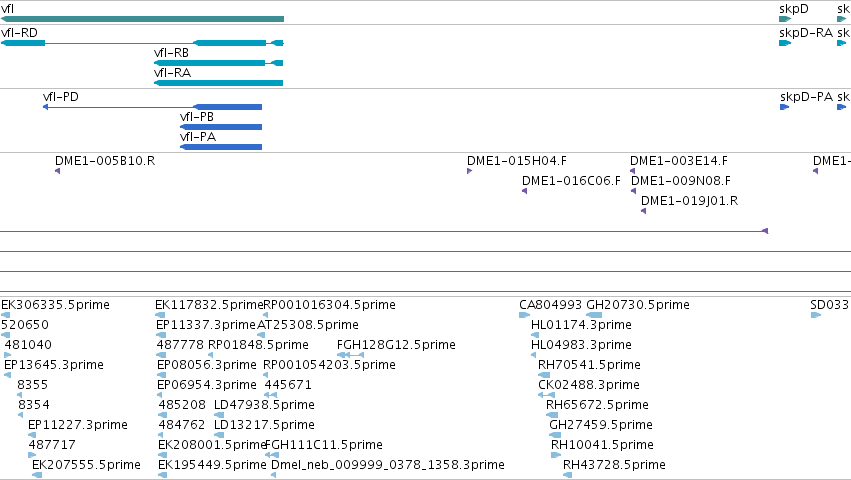Click the DME1-015H04.F marker arrow
This screenshot has height=480, width=851.
469,171
